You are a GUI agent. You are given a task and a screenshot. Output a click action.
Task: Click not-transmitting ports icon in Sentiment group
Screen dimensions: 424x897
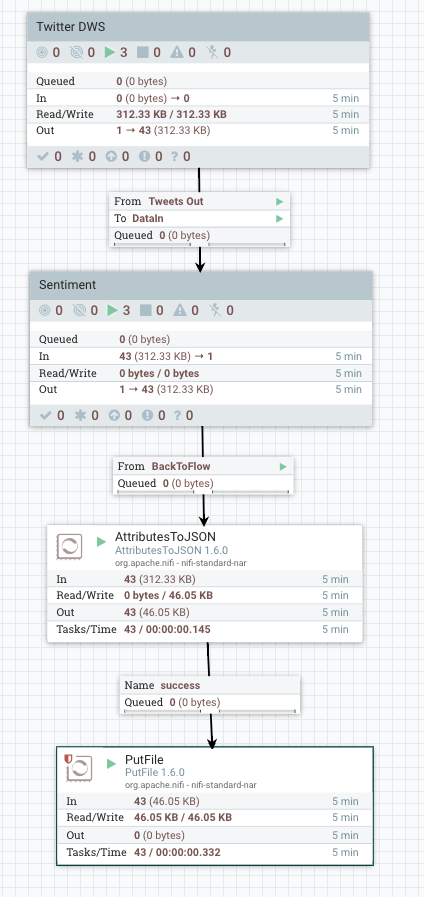(79, 311)
